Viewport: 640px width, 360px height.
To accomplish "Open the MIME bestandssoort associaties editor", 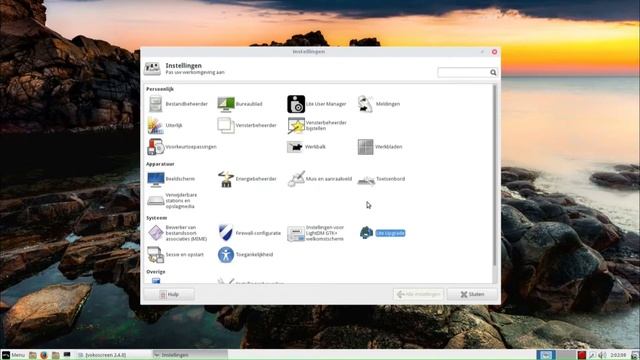I will 156,233.
